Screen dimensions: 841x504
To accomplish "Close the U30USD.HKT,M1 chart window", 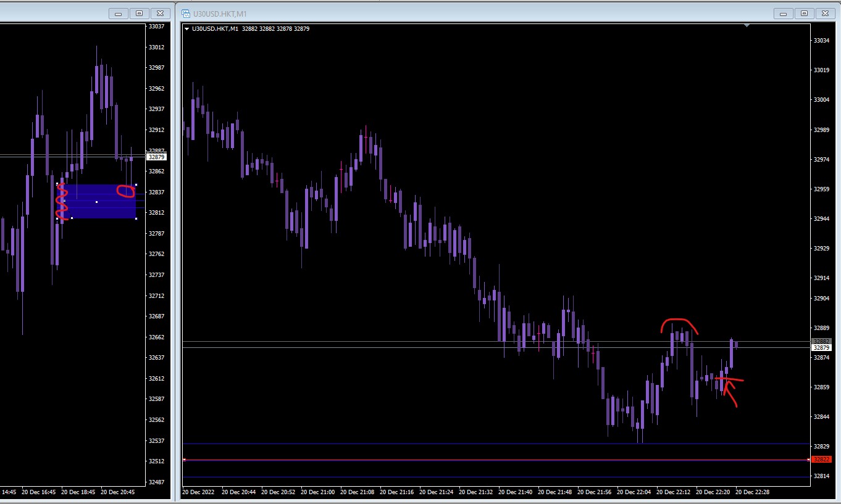I will 824,13.
